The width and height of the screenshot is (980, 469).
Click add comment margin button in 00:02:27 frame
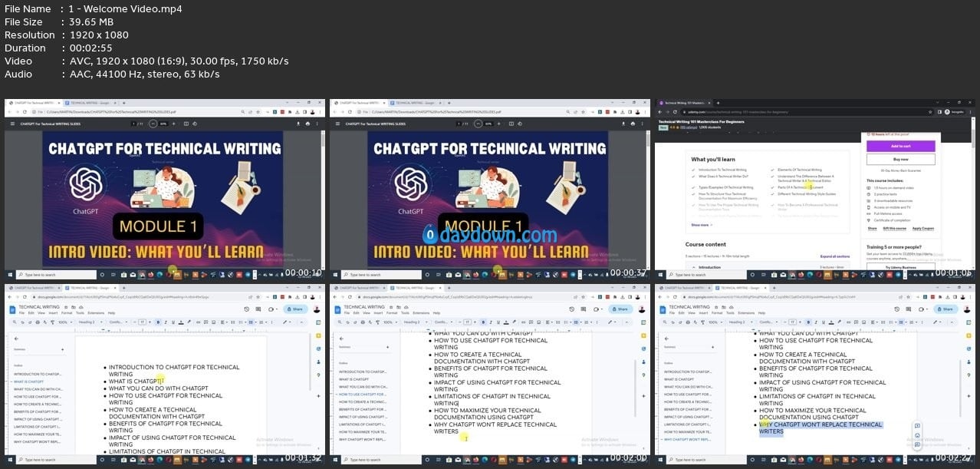tap(916, 425)
